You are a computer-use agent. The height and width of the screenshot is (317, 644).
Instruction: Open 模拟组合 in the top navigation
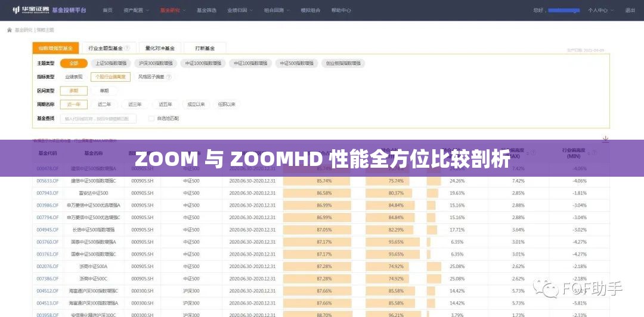click(x=311, y=10)
